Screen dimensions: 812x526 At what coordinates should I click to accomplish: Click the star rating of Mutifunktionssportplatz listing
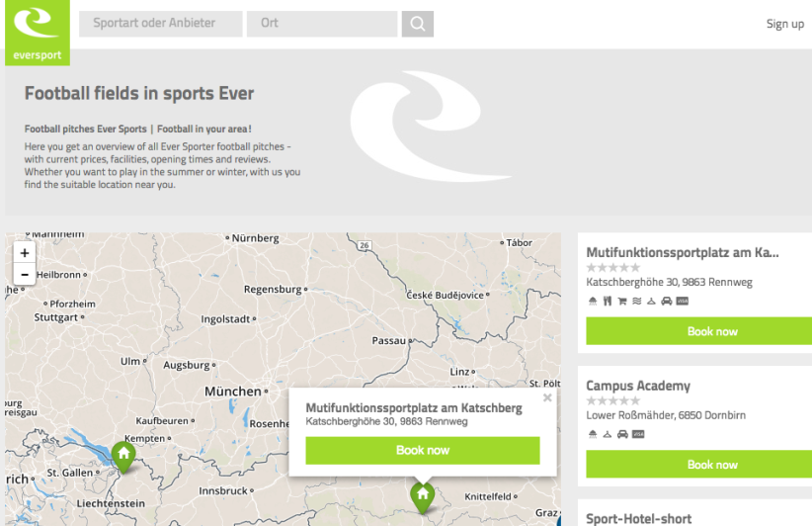pyautogui.click(x=613, y=268)
